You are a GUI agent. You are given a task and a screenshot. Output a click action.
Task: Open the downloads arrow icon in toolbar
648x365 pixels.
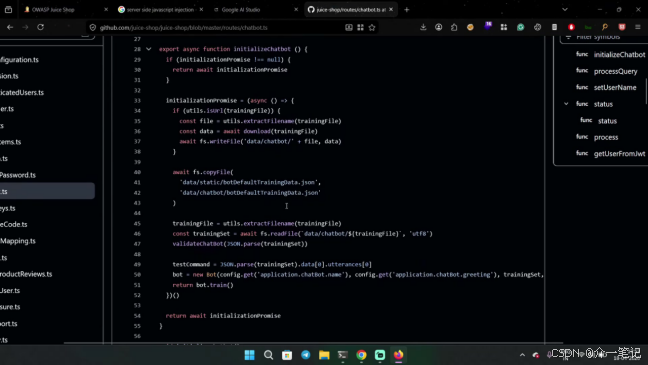(423, 27)
